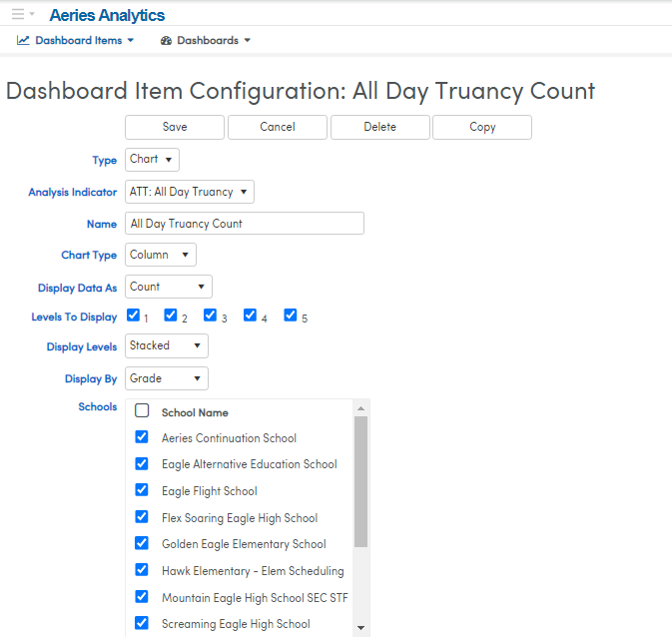672x637 pixels.
Task: Click the page heading All Day Truancy Count
Action: [473, 91]
